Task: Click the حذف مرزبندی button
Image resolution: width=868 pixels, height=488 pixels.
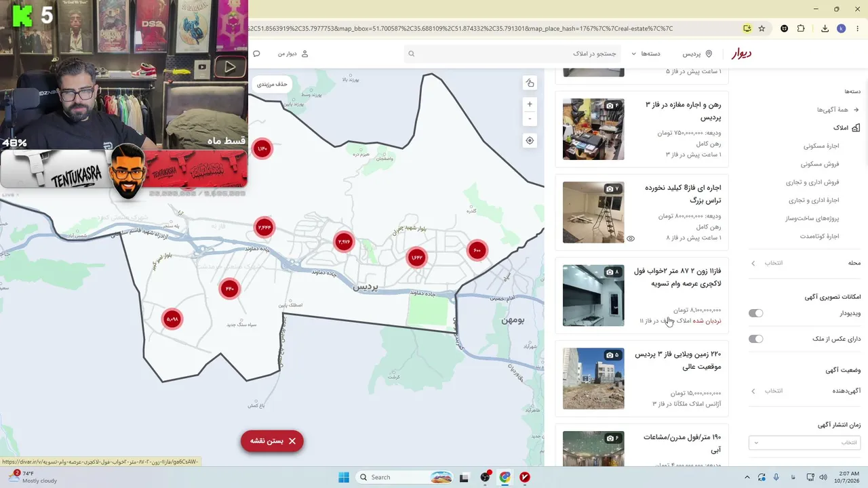Action: coord(272,84)
